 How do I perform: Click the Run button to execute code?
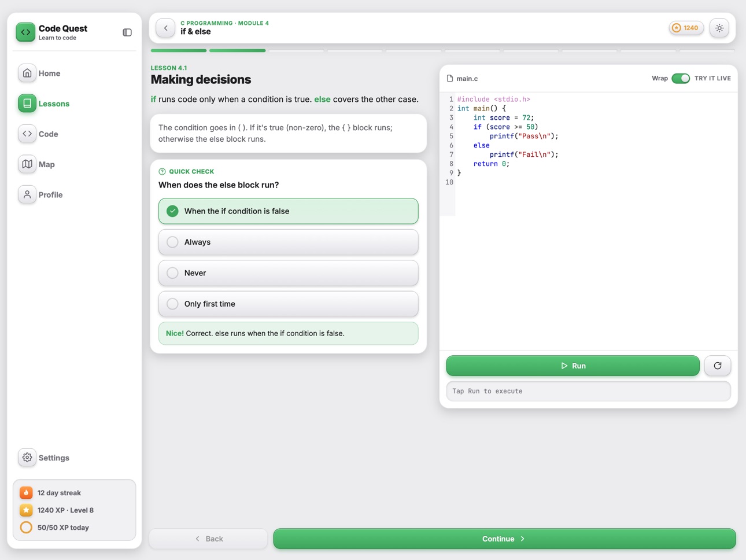[x=573, y=366]
